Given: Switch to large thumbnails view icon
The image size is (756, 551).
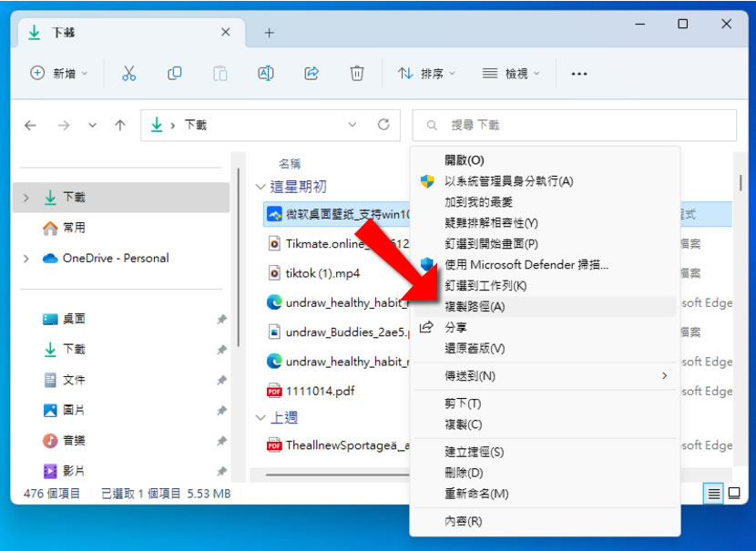Looking at the screenshot, I should [734, 493].
